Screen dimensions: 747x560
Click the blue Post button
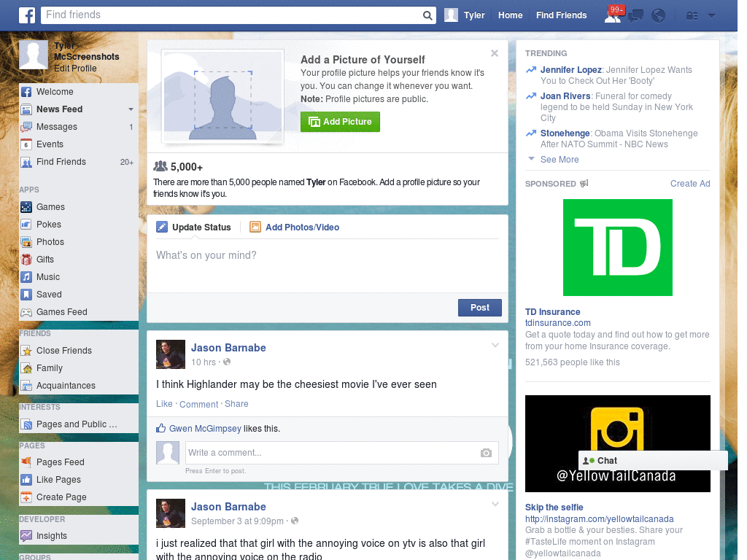pos(480,308)
